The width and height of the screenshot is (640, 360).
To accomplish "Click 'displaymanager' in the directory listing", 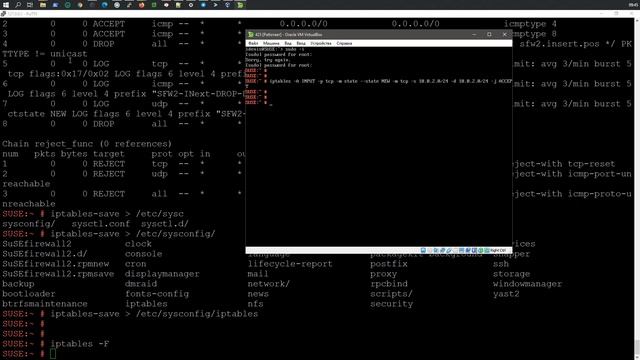I will pos(162,274).
